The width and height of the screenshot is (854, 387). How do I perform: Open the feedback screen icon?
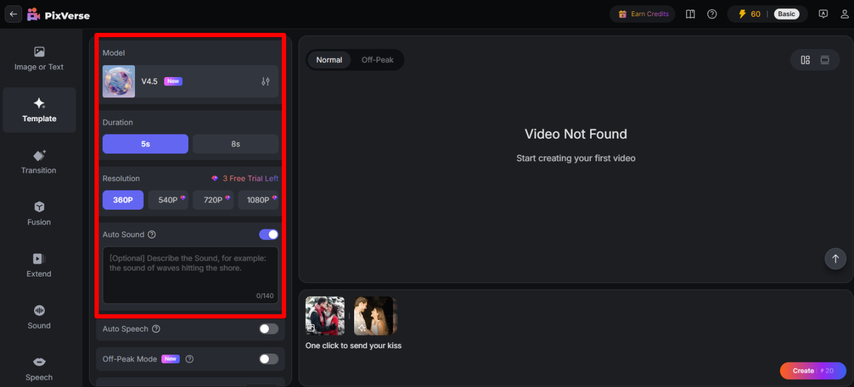tap(824, 14)
